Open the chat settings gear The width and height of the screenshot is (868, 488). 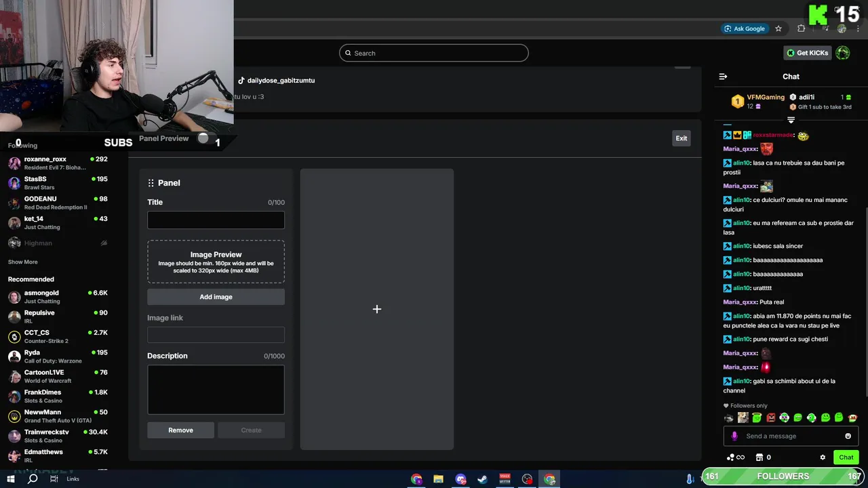(823, 457)
